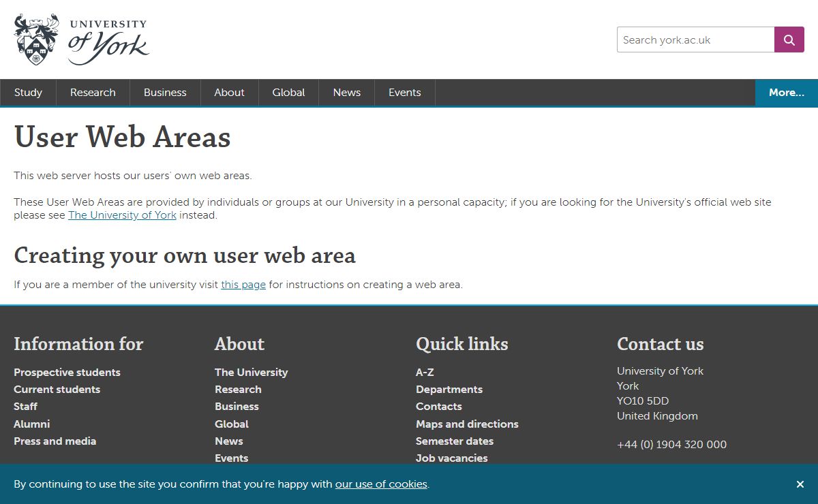818x504 pixels.
Task: Open the Global navigation item
Action: pyautogui.click(x=288, y=93)
